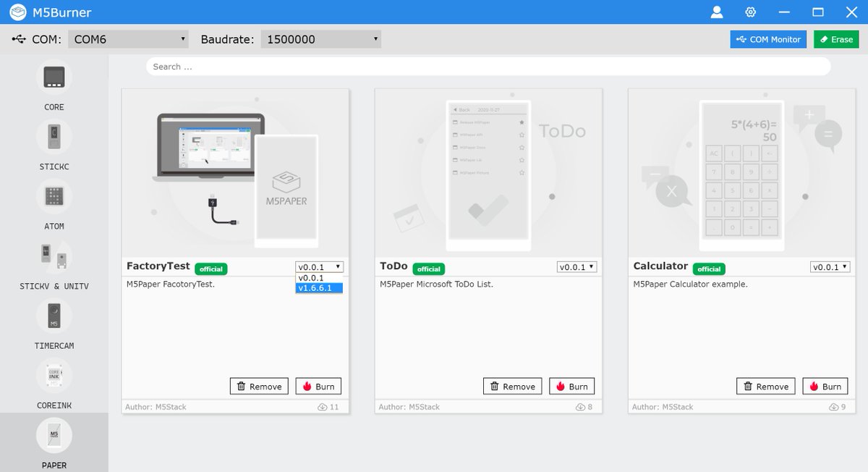Screen dimensions: 868x472
Task: Open the FactoryTest version dropdown
Action: point(319,267)
